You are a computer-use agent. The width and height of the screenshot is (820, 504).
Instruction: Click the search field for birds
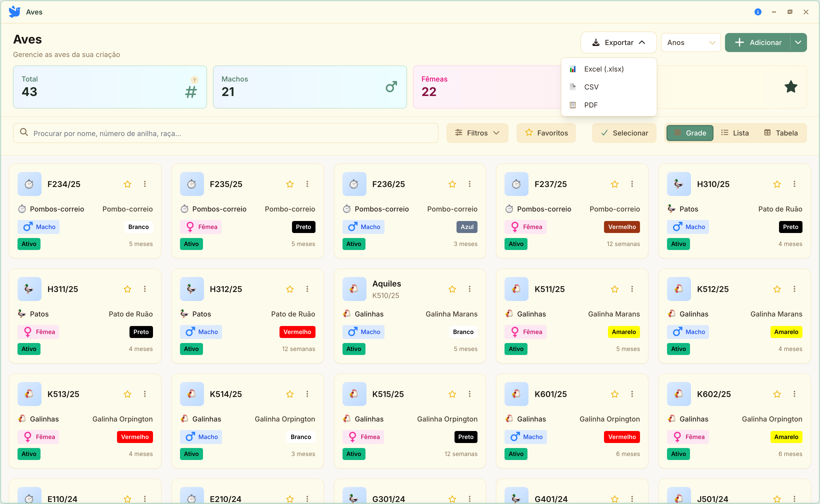click(226, 133)
